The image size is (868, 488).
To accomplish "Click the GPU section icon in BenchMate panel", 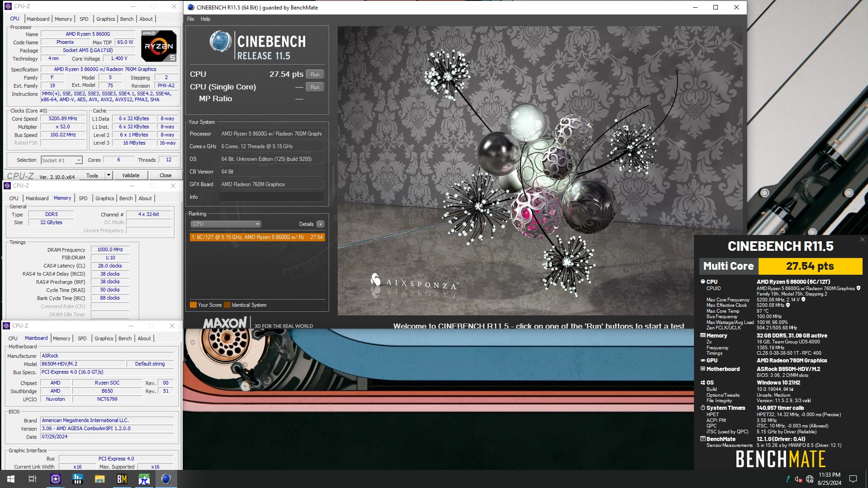I will (x=703, y=361).
